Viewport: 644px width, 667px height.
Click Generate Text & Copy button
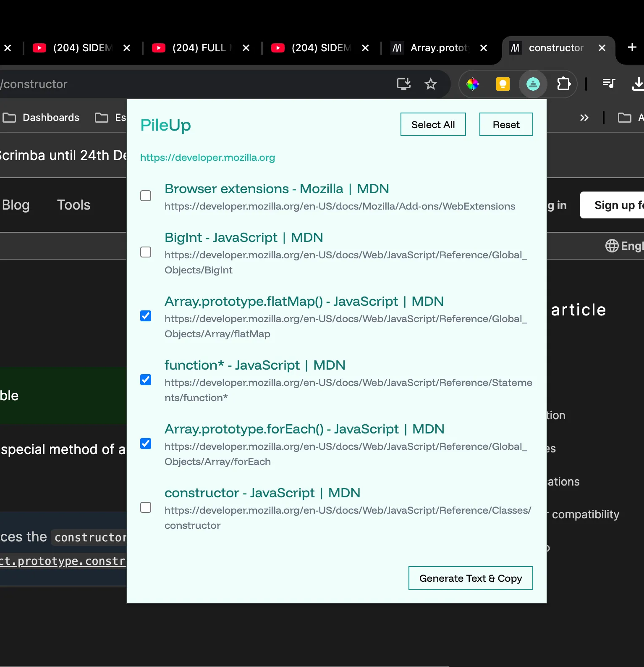point(471,578)
